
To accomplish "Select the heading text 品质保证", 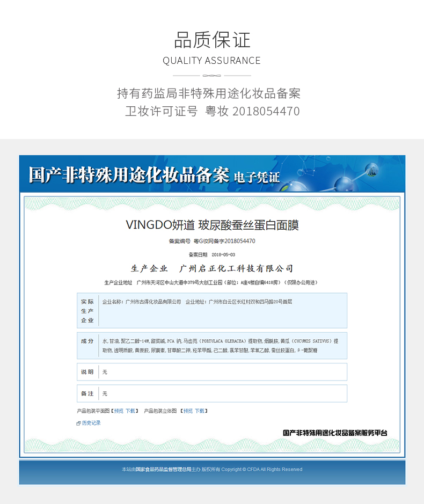I will (x=212, y=40).
